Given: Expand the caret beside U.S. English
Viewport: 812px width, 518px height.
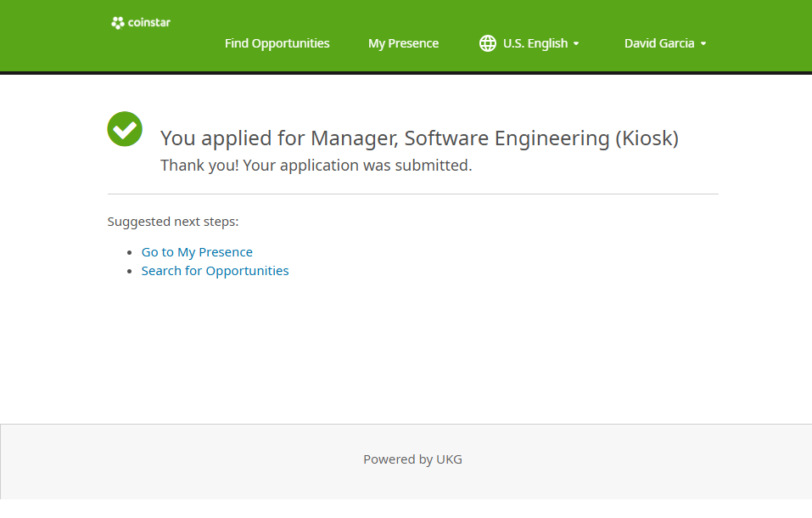Looking at the screenshot, I should (576, 44).
